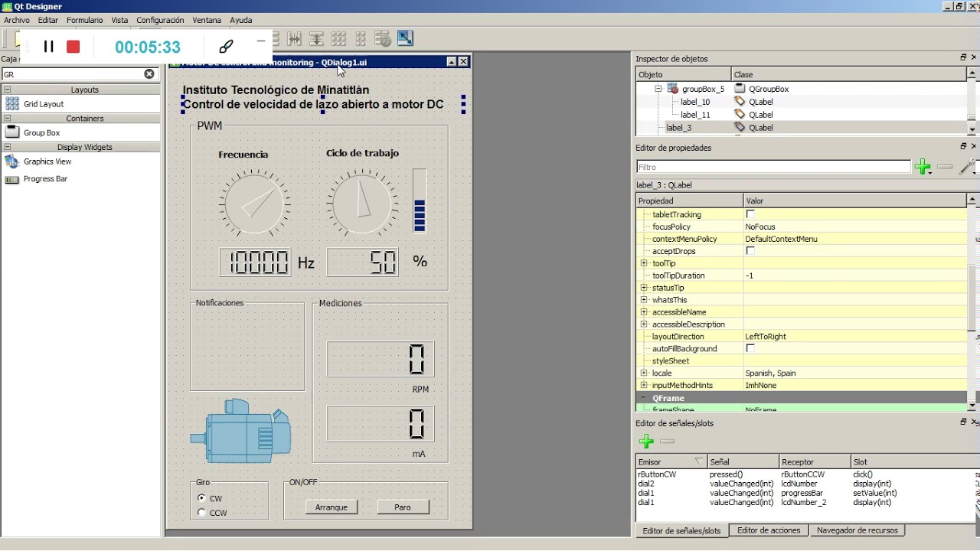Screen dimensions: 980x551
Task: Open the Archivo menu
Action: pos(17,20)
